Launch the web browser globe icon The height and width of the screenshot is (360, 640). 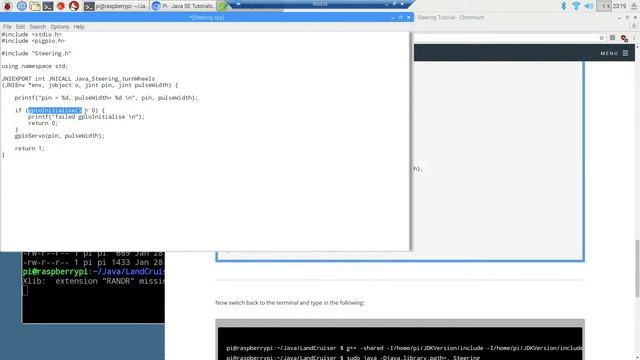[x=22, y=6]
